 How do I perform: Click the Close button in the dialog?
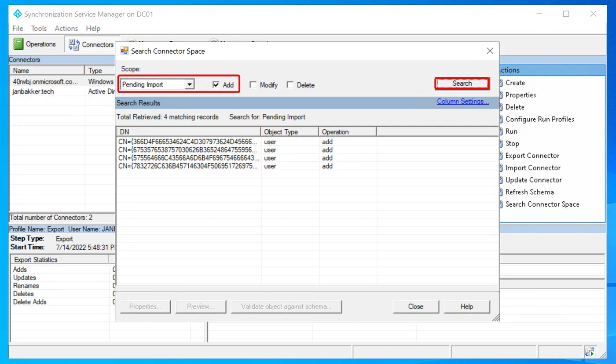(x=416, y=306)
